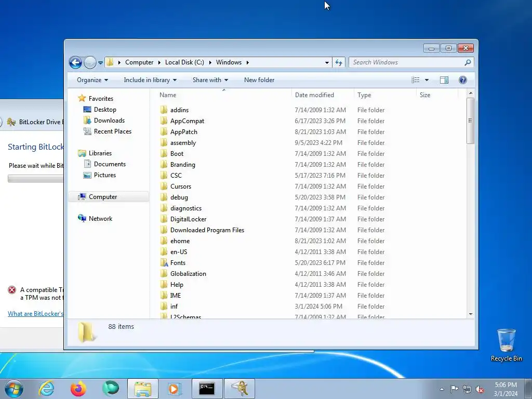
Task: Launch Firefox from taskbar
Action: pos(78,389)
